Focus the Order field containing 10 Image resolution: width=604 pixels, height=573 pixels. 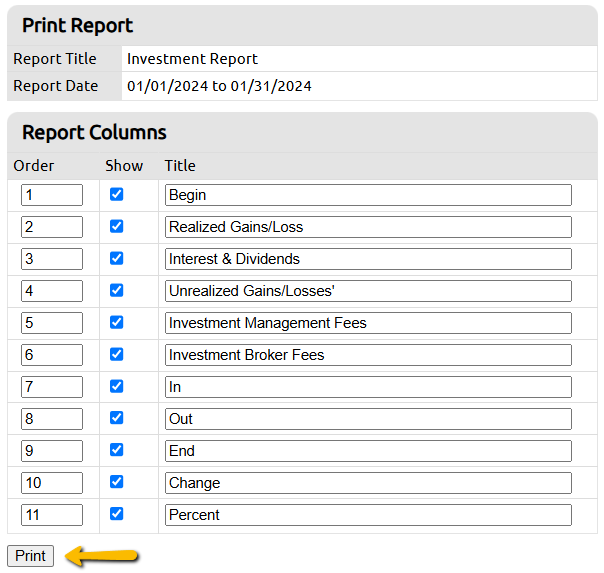click(x=52, y=483)
